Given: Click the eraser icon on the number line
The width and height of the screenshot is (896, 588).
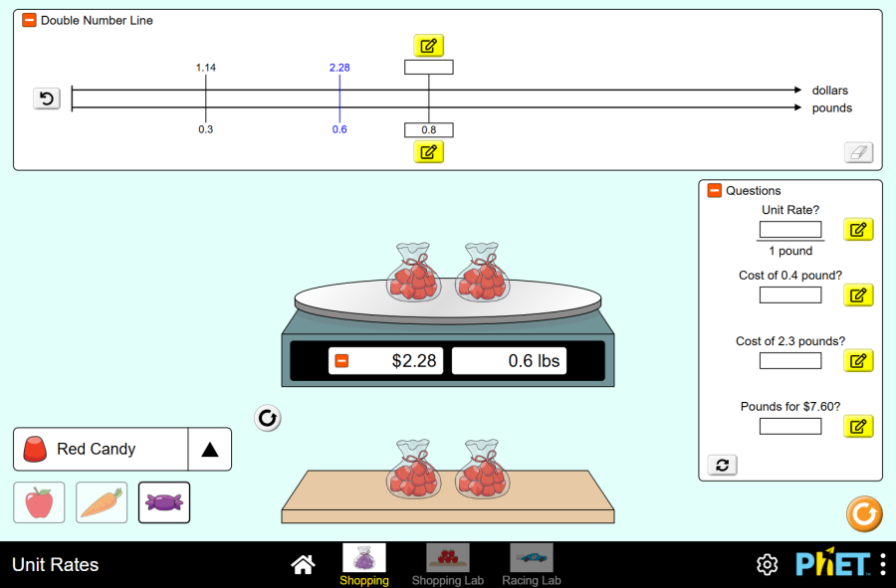Looking at the screenshot, I should coord(858,151).
